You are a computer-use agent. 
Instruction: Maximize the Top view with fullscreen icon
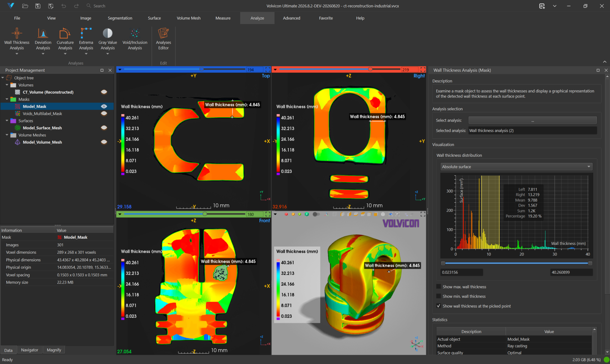click(x=267, y=70)
